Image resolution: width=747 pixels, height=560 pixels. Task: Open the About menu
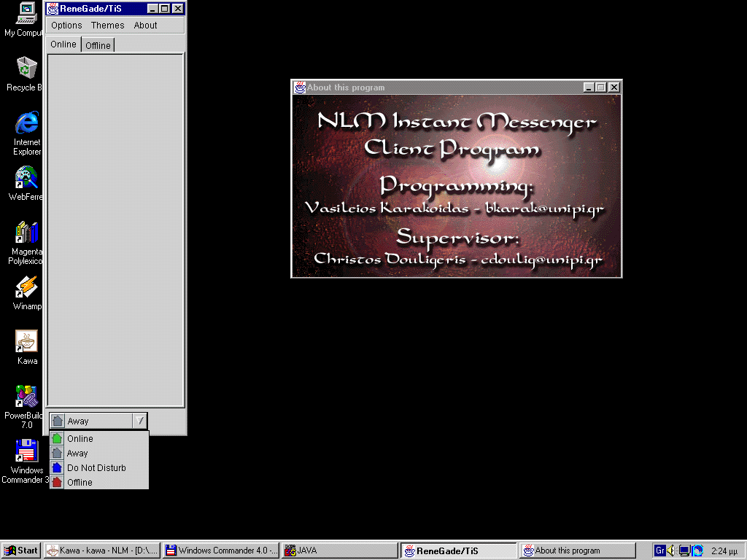coord(145,26)
